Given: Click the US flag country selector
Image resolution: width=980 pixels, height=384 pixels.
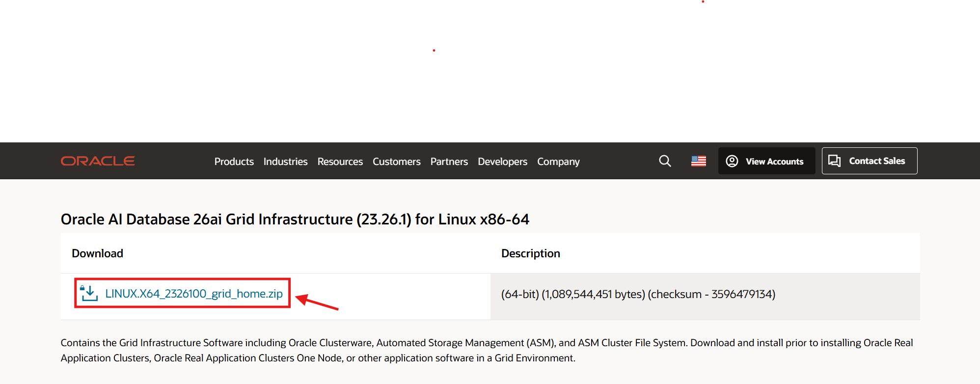Looking at the screenshot, I should pyautogui.click(x=698, y=161).
